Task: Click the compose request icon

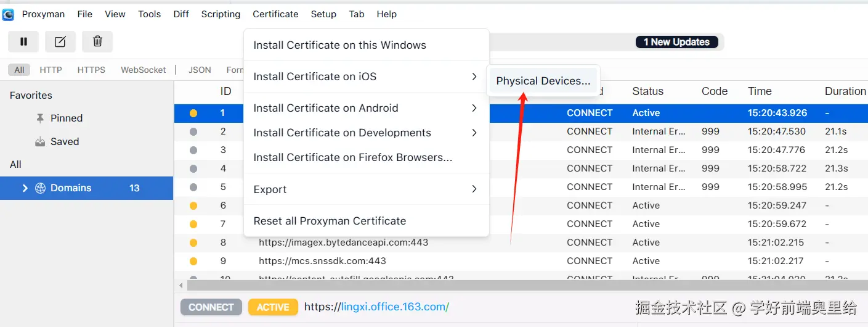Action: (60, 42)
